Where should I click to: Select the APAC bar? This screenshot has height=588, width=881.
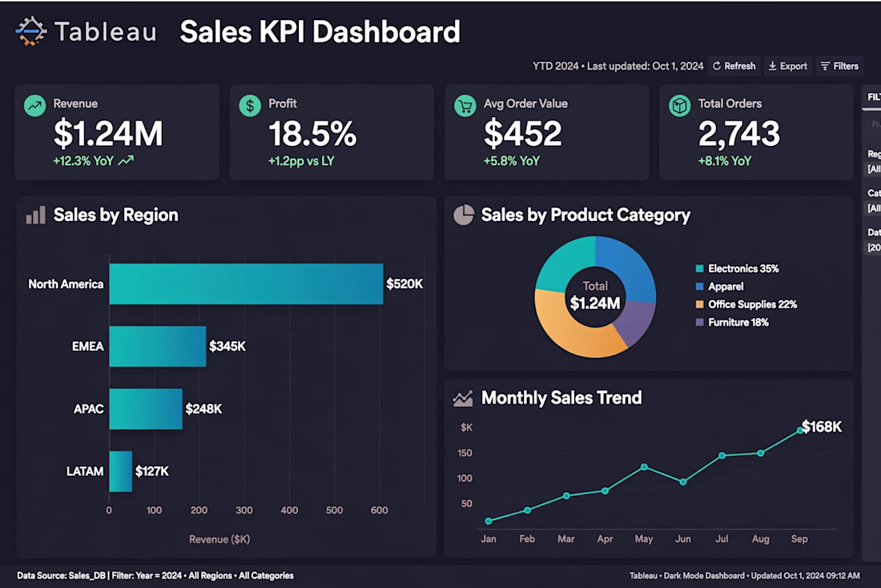point(146,409)
